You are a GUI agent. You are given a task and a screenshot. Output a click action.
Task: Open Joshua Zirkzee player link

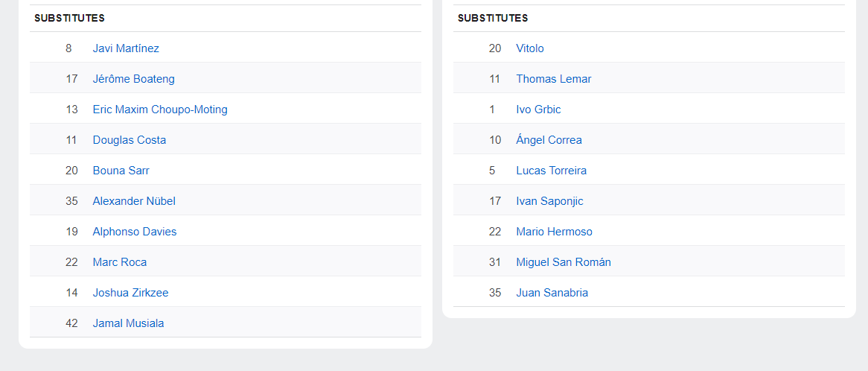pos(130,292)
